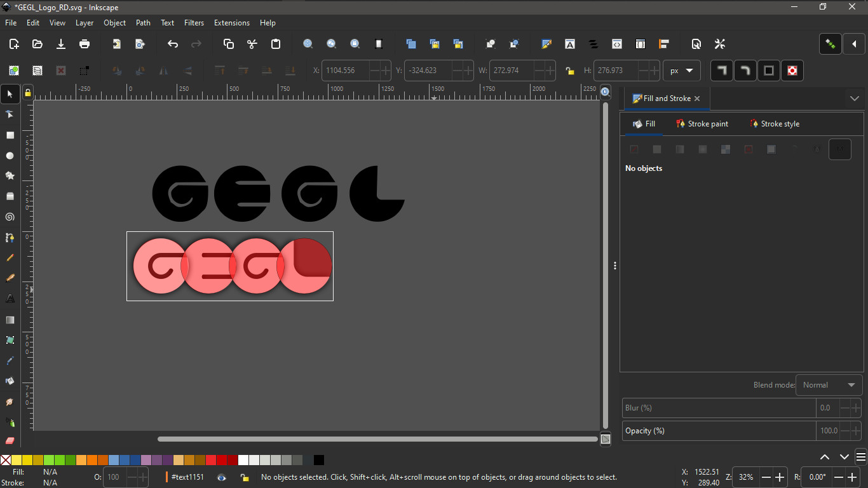Open the px units dropdown
The width and height of the screenshot is (868, 488).
tap(682, 71)
